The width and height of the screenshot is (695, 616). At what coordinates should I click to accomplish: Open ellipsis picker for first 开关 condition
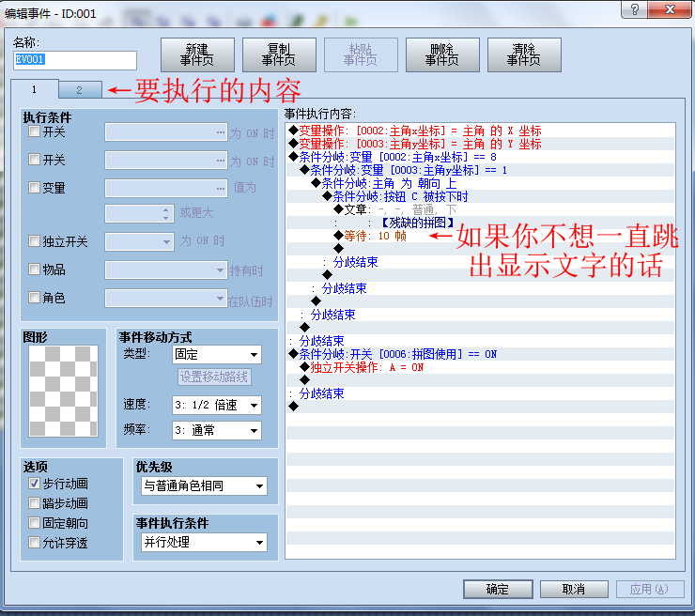221,132
